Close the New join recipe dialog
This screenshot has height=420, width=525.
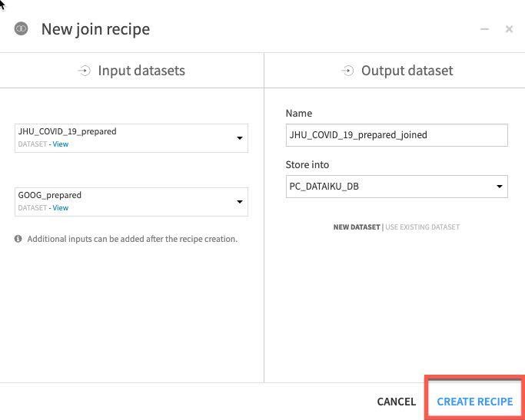tap(509, 29)
